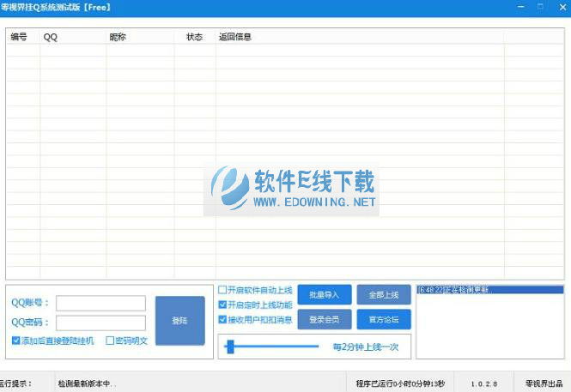Click the 登陆 login button

coord(180,321)
